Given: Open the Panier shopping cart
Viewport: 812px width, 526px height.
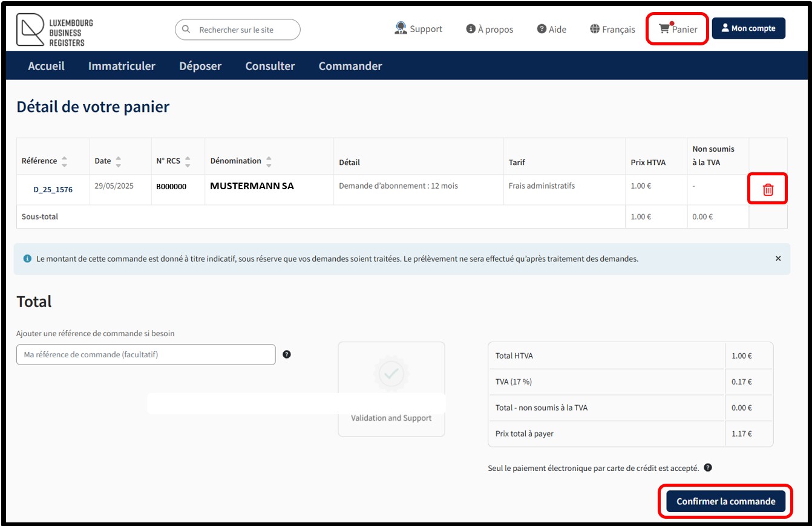Looking at the screenshot, I should point(678,29).
